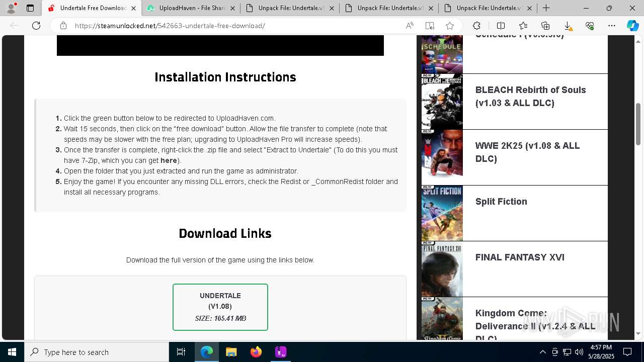The image size is (644, 362).
Task: Close the UploadHaven tab
Action: pos(232,8)
